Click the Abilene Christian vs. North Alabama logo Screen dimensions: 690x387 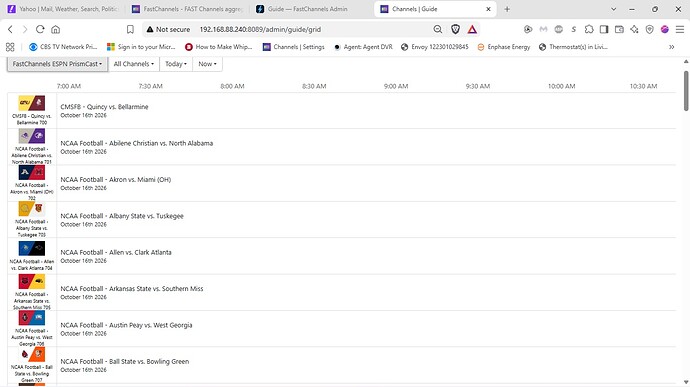point(32,136)
